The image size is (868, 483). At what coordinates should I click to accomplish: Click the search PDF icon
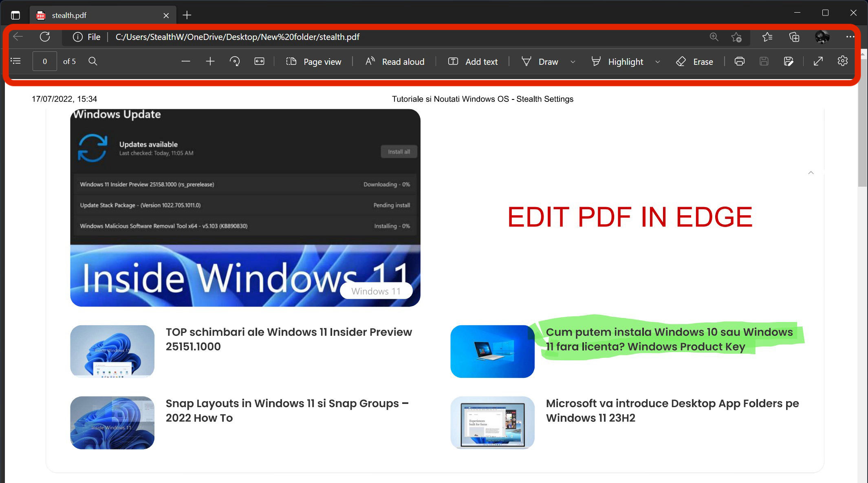(92, 61)
